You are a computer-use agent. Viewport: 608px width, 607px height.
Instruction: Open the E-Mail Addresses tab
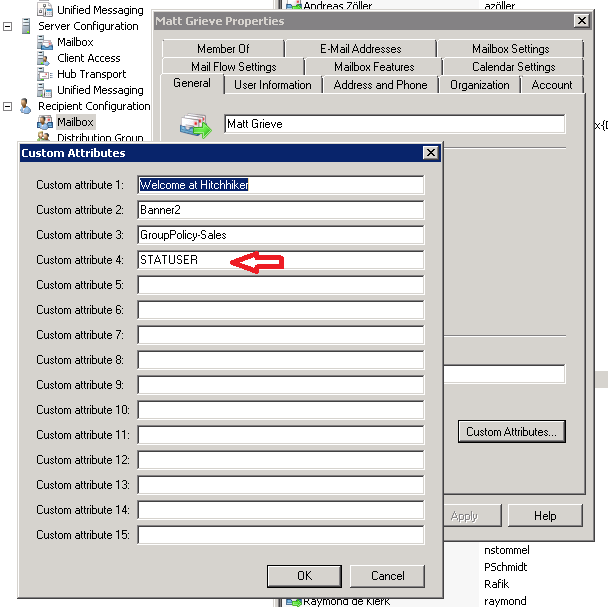point(360,49)
